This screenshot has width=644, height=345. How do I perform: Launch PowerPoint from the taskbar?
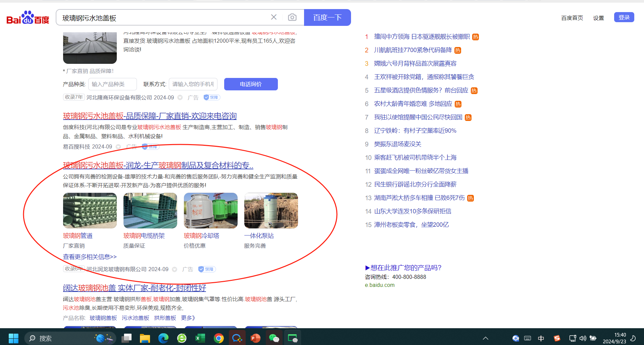[255, 338]
